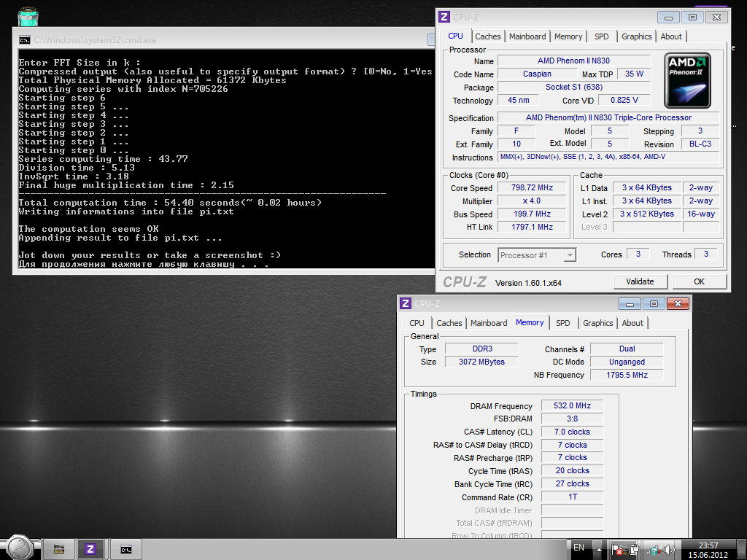Click the AMD Phenom II processor logo
Viewport: 747px width, 560px height.
pos(687,80)
